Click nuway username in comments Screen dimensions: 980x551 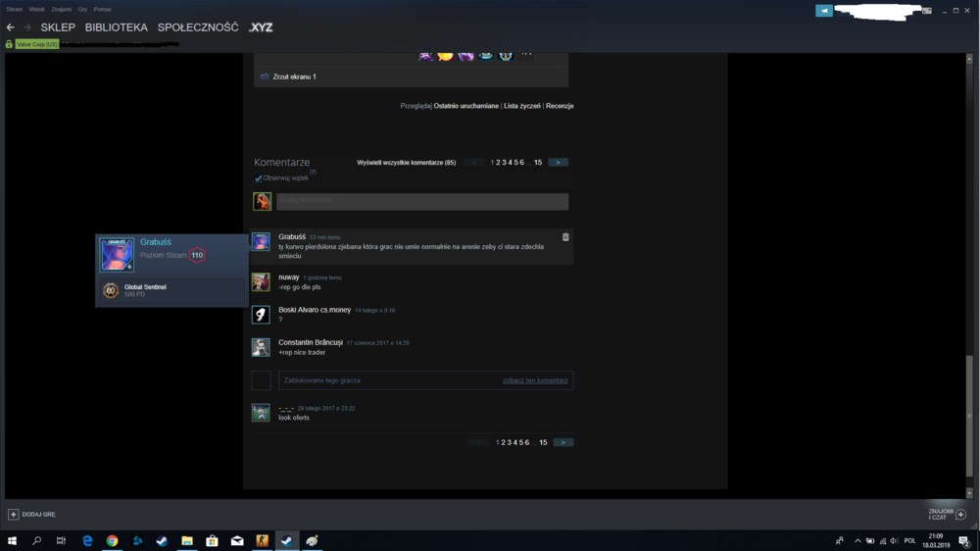[289, 277]
